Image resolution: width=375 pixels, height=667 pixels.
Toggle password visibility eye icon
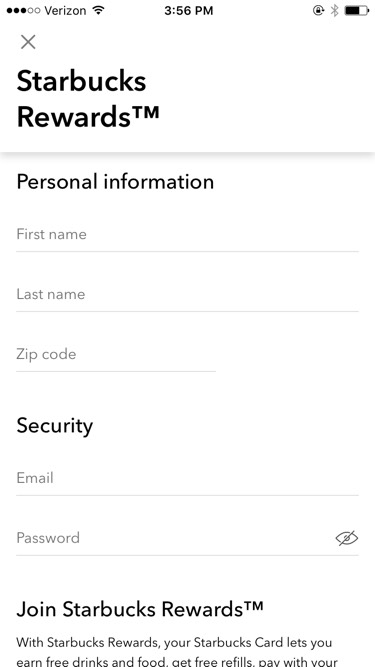(x=347, y=538)
